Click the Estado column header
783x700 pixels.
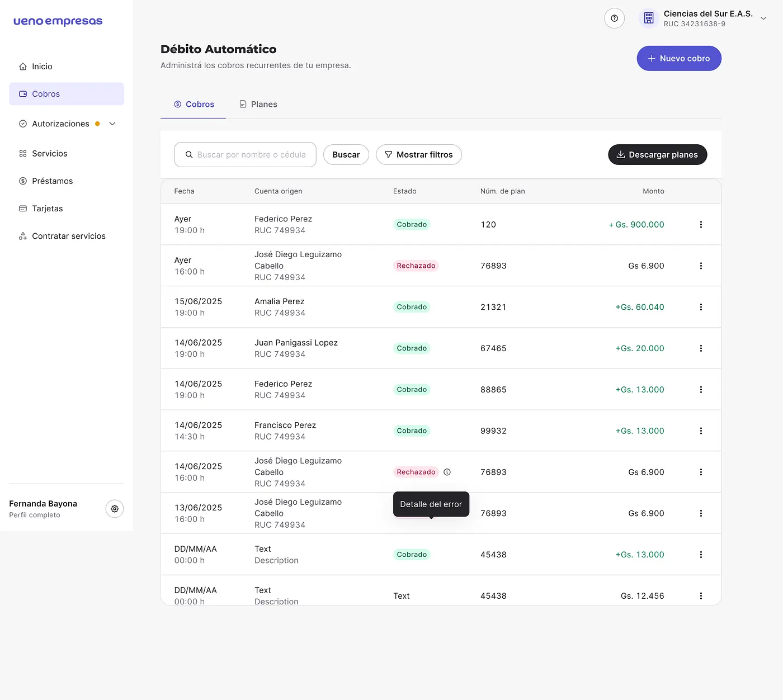pos(405,191)
